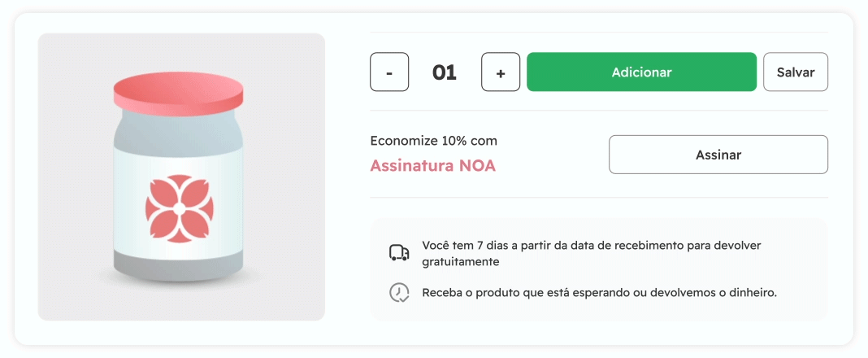Click the clock with checkmark icon
868x358 pixels.
point(399,293)
